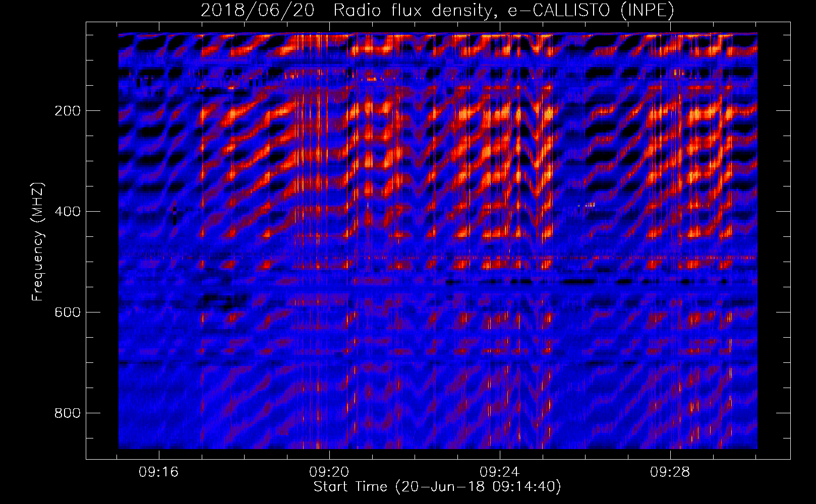Image resolution: width=816 pixels, height=504 pixels.
Task: Click the 200 frequency tick label
Action: pyautogui.click(x=68, y=111)
